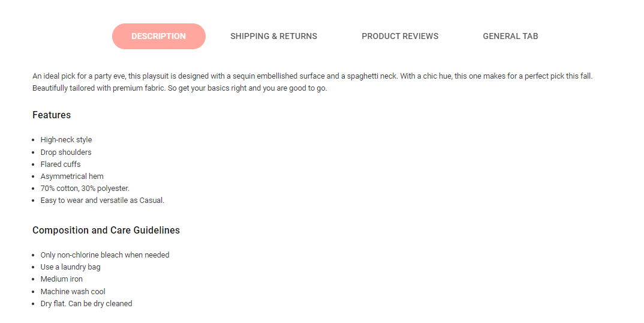Select the General Tab
Viewport: 644px width, 323px height.
(510, 36)
